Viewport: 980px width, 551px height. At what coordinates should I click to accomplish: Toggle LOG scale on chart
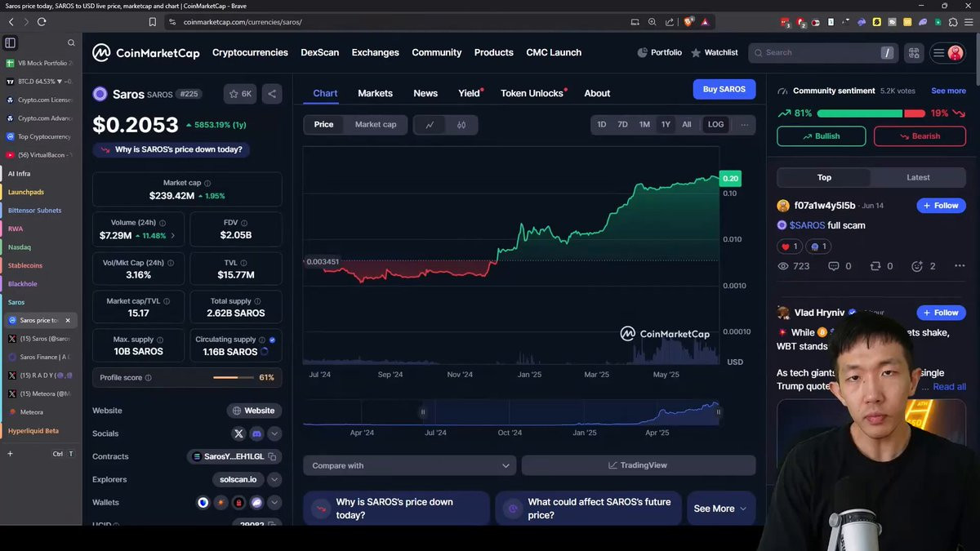tap(715, 125)
